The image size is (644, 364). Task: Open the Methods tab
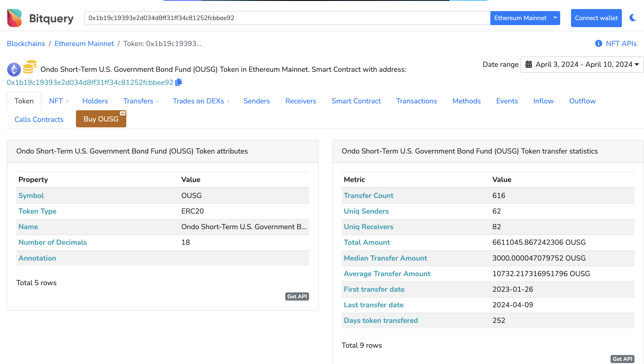coord(466,101)
